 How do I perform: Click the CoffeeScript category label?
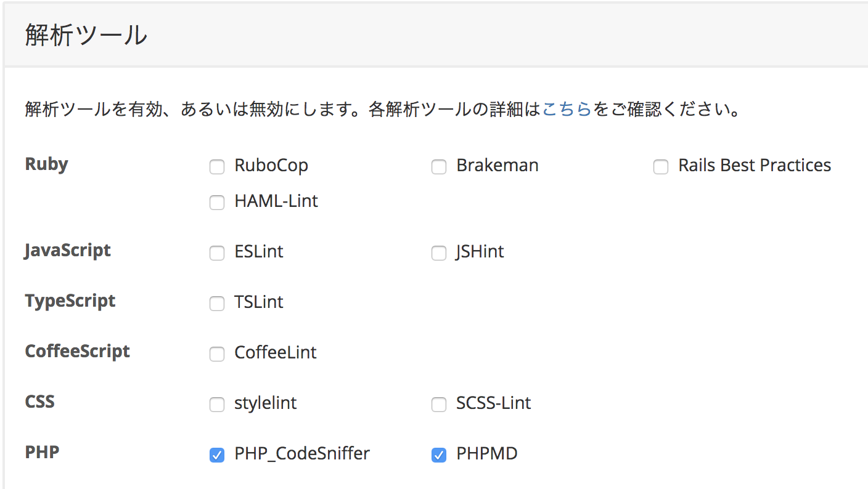(78, 351)
